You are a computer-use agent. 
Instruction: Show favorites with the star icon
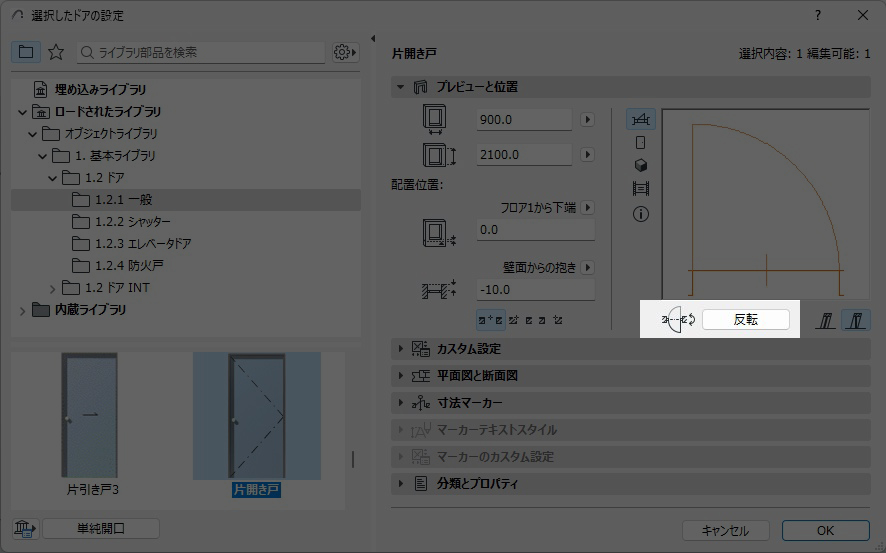click(56, 52)
